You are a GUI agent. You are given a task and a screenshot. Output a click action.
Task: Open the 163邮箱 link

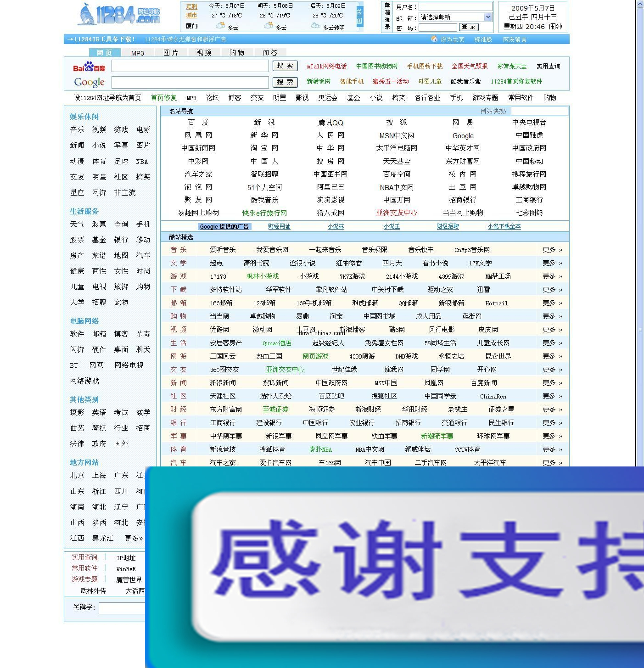(x=221, y=303)
